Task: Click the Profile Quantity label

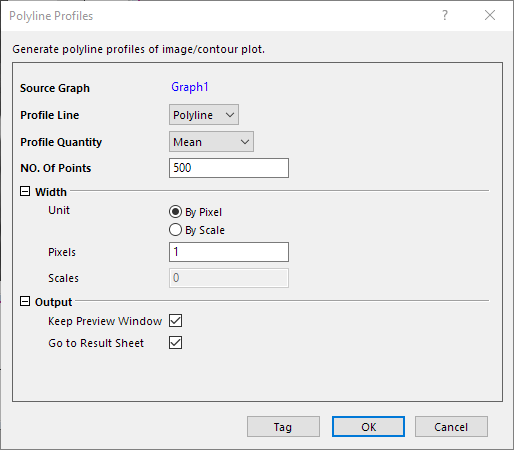Action: [x=61, y=142]
